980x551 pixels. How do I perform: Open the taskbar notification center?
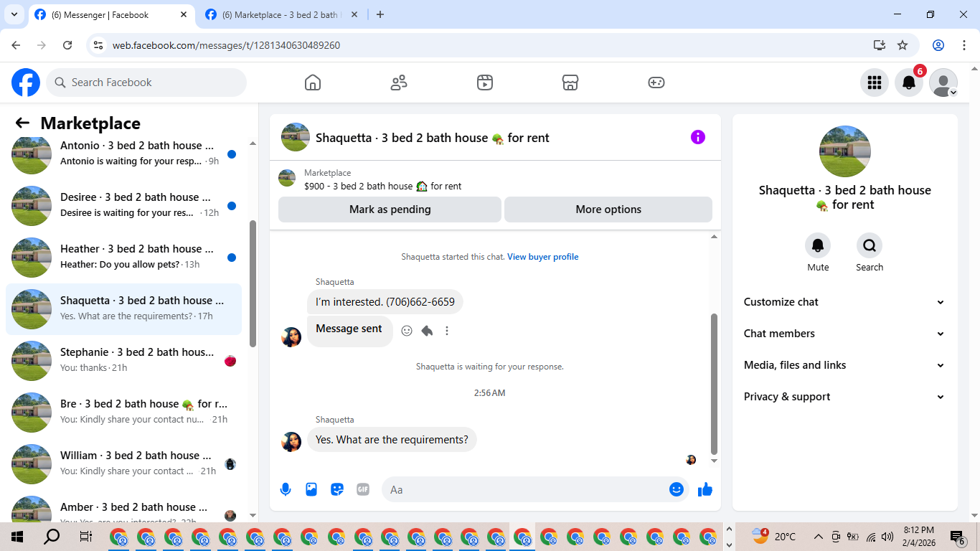point(958,537)
